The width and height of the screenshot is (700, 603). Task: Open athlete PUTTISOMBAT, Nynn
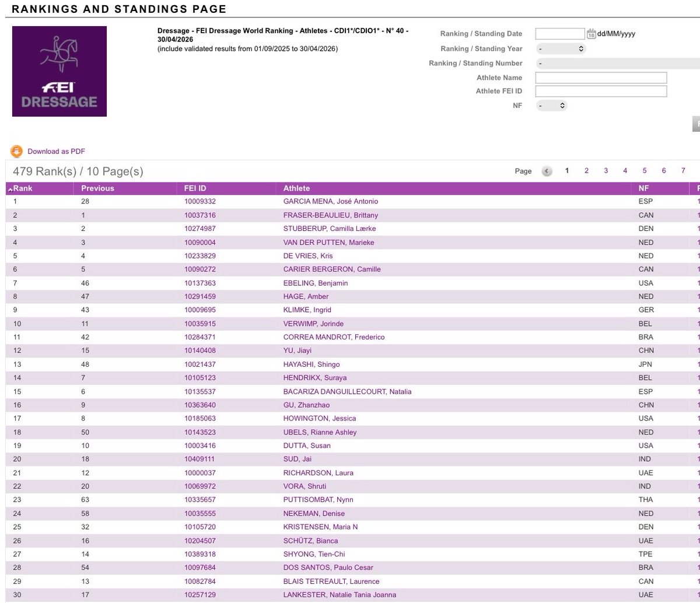[x=318, y=500]
